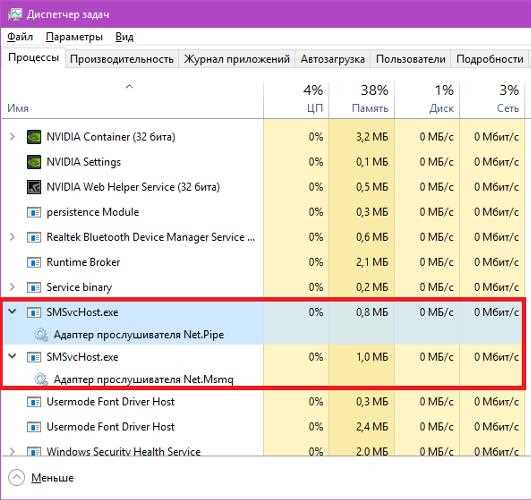Click the Realtek Bluetooth Device Manager icon
The width and height of the screenshot is (531, 500).
pyautogui.click(x=34, y=237)
